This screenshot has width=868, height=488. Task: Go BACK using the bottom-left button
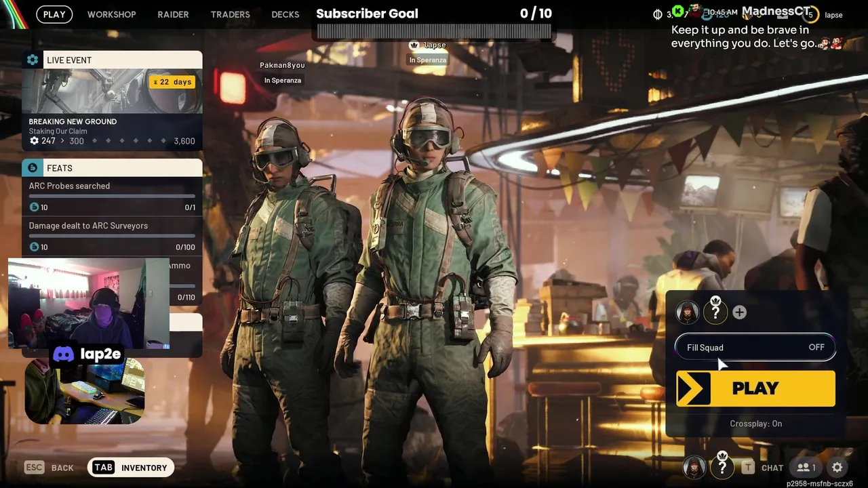click(x=49, y=467)
